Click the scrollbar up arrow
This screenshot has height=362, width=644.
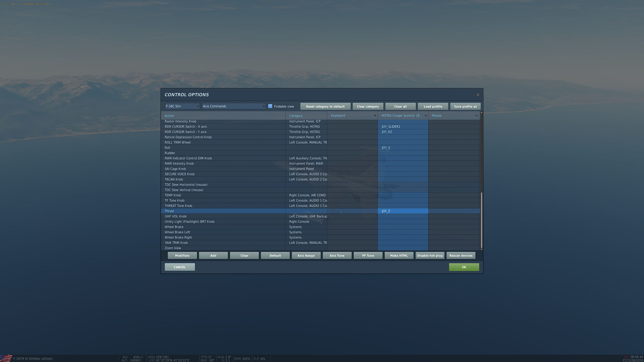(481, 112)
